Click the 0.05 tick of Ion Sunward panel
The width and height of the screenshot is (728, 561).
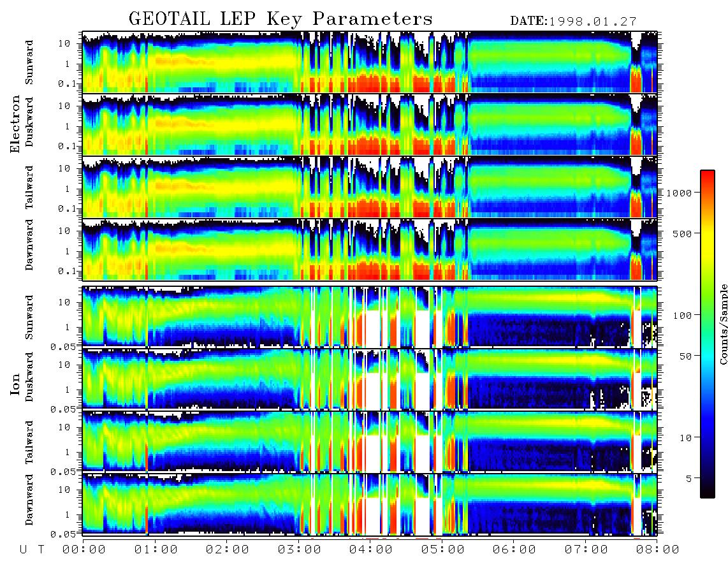click(x=63, y=346)
